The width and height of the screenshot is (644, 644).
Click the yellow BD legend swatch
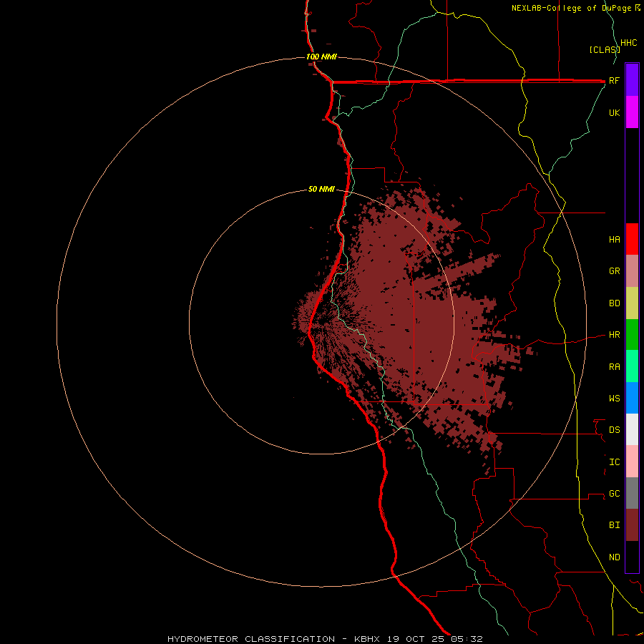632,303
